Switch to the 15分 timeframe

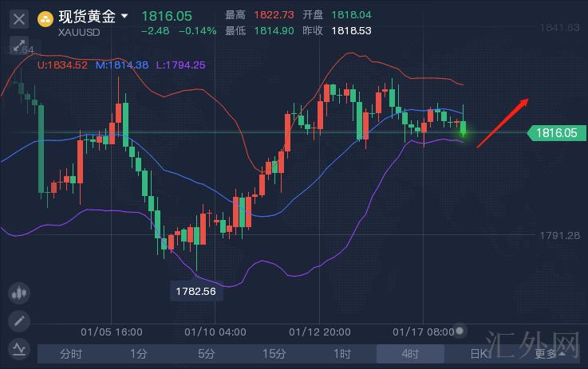click(x=274, y=354)
